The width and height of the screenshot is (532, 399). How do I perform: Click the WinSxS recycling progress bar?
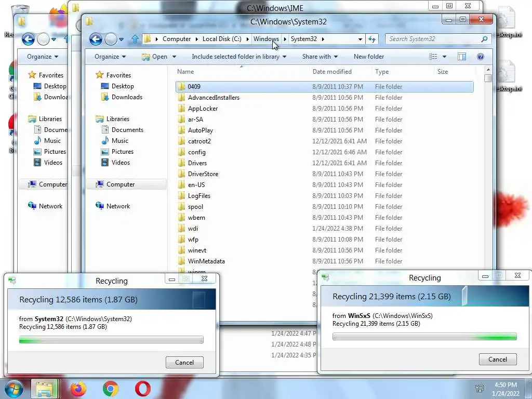[x=424, y=337]
